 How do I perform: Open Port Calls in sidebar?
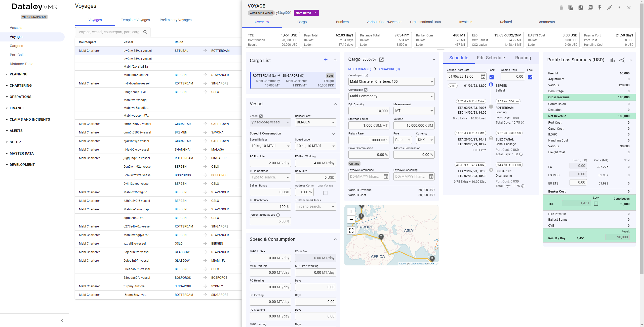coord(17,55)
